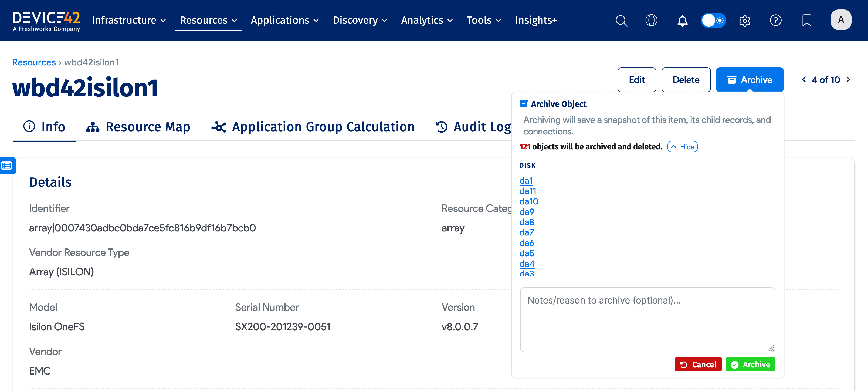This screenshot has height=391, width=868.
Task: Click the archive notes text area
Action: (x=647, y=319)
